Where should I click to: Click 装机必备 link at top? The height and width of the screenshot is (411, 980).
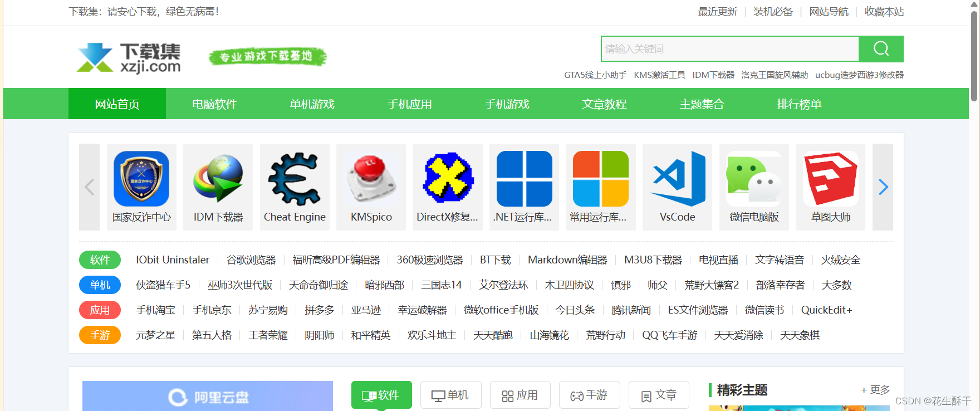click(773, 12)
